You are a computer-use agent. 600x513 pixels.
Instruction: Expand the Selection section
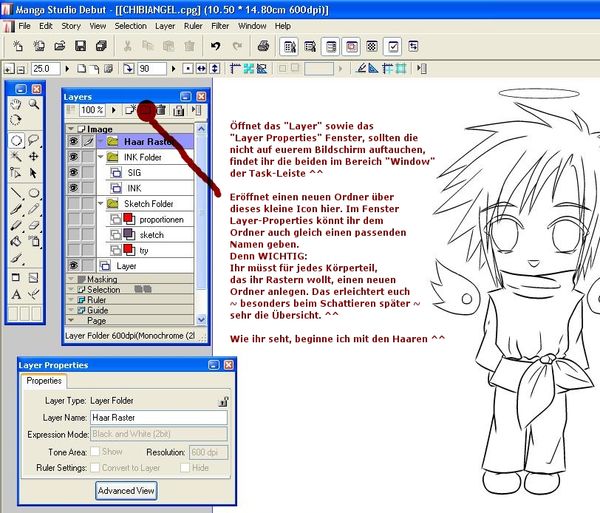point(71,289)
